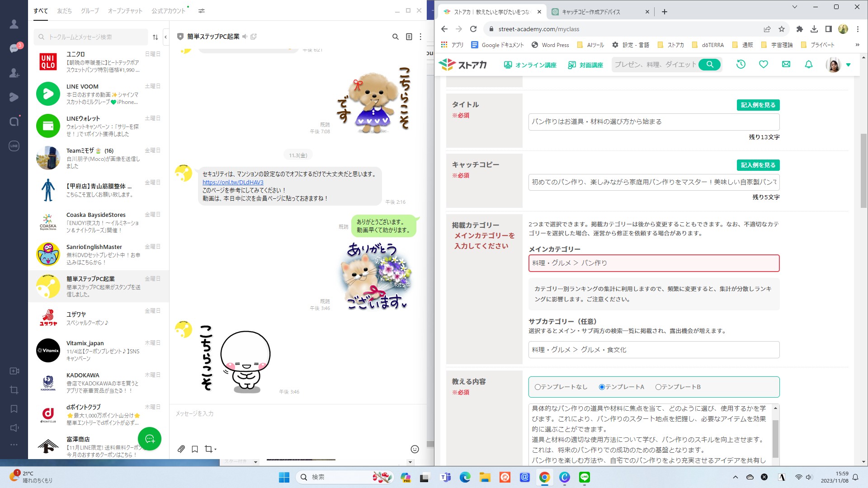
Task: Click textarea scrollbar in 教える内容
Action: 775,438
